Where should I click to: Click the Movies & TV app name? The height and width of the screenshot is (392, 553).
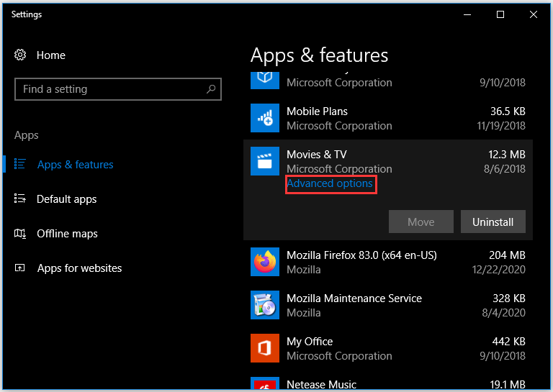pyautogui.click(x=317, y=154)
